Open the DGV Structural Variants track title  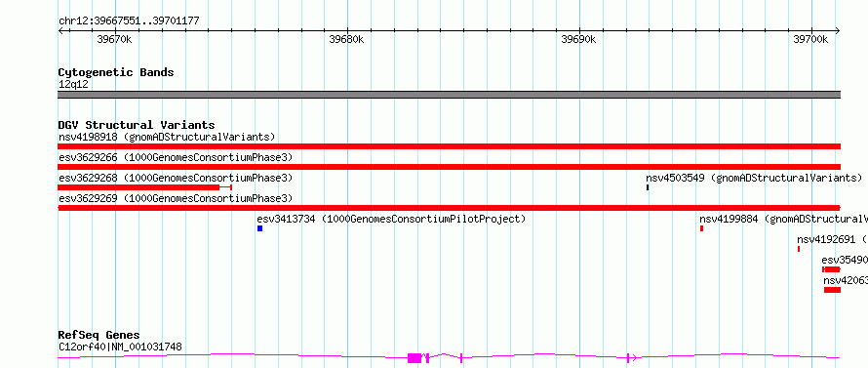[137, 125]
